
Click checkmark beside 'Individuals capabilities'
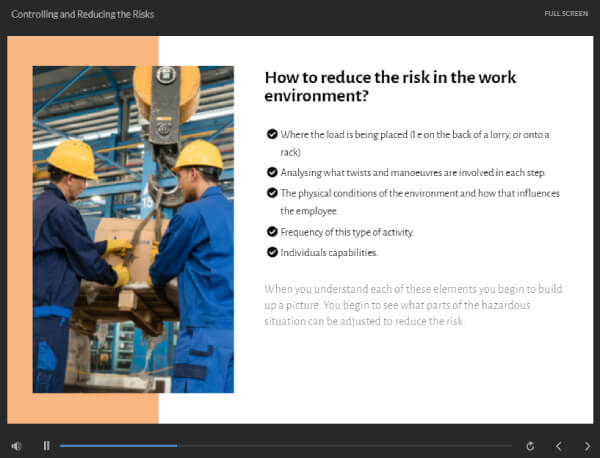272,252
